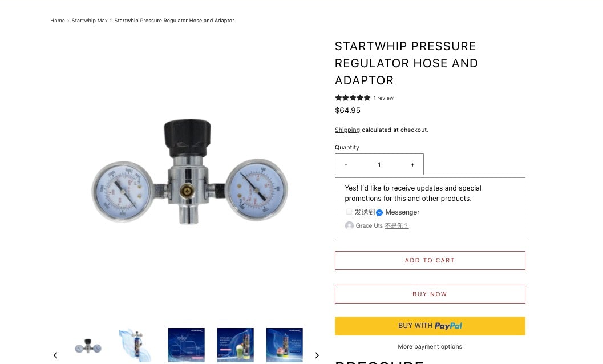This screenshot has width=603, height=364.
Task: Go back with left carousel arrow
Action: pos(55,355)
